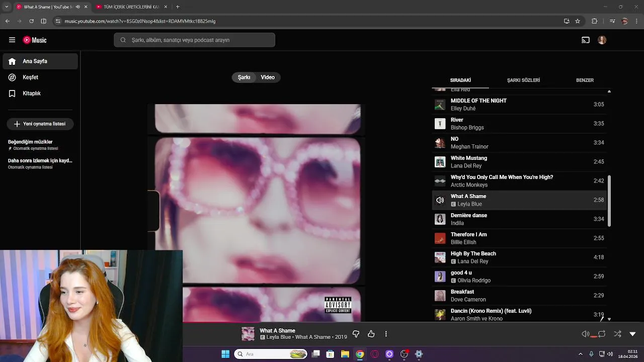The image size is (644, 362).
Task: Play River by Bishop Briggs
Action: click(x=519, y=124)
